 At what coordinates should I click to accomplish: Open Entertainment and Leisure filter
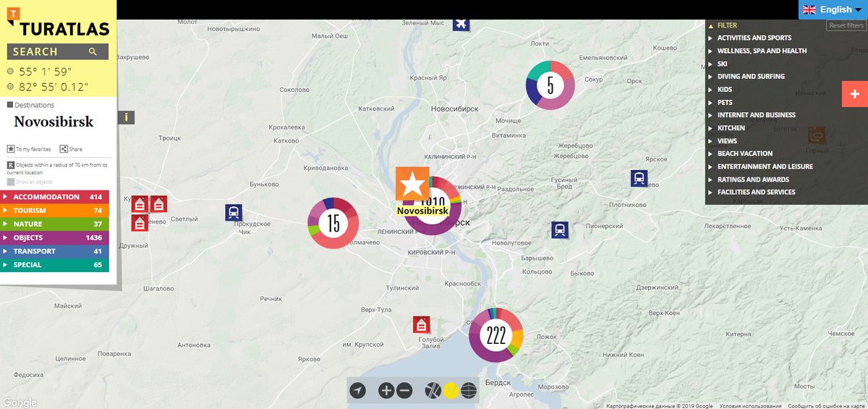tap(765, 166)
